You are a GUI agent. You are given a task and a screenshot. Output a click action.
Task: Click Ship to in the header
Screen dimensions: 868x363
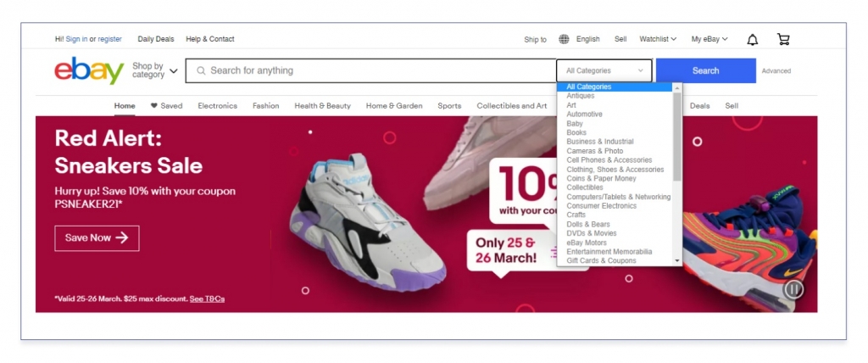pos(536,39)
